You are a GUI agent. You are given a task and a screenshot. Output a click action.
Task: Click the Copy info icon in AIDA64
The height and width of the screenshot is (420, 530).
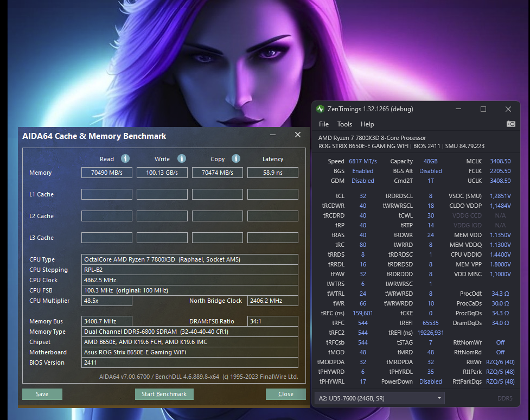point(236,158)
